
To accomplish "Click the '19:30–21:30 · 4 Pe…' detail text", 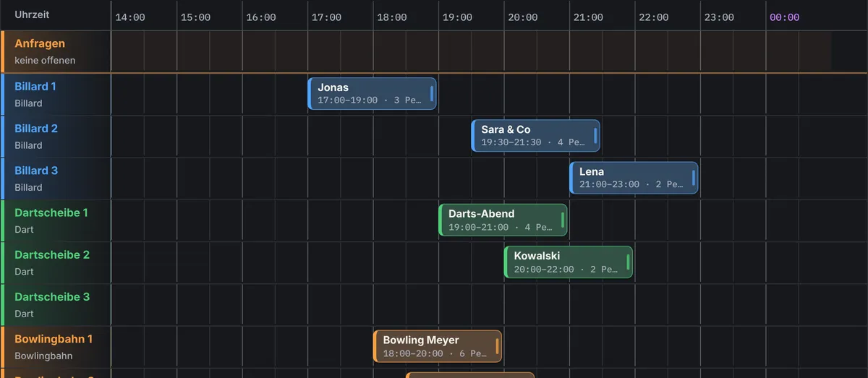I will point(533,142).
